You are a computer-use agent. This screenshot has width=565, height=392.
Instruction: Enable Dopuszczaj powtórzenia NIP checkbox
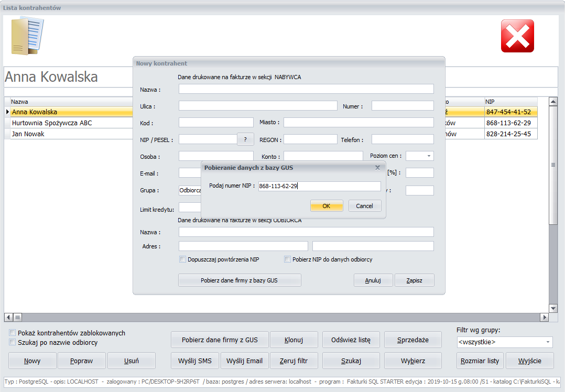[x=183, y=259]
